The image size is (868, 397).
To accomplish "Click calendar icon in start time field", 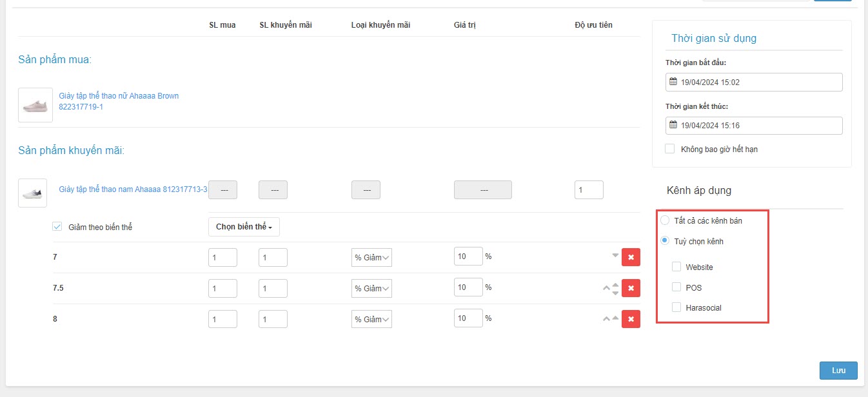I will coord(673,82).
